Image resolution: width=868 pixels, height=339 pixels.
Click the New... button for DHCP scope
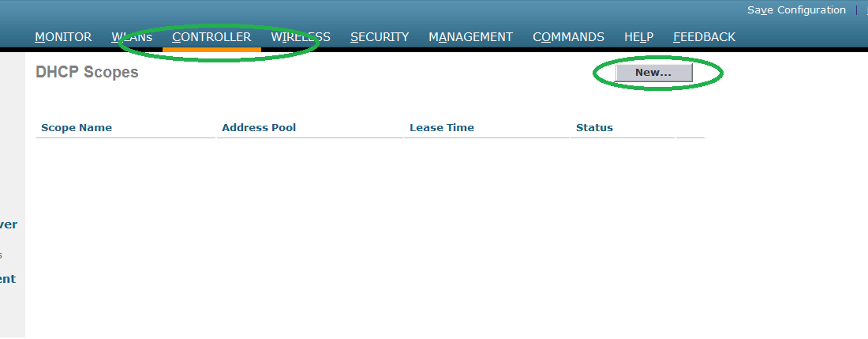click(x=653, y=73)
